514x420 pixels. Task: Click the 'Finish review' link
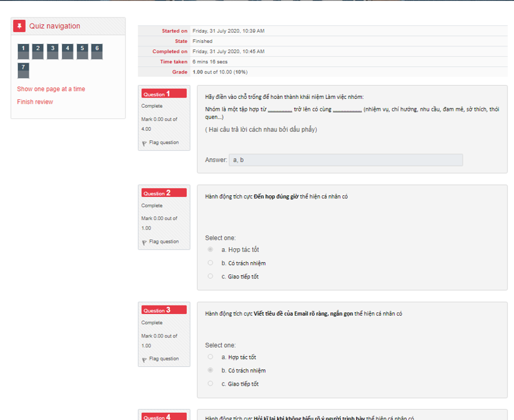(x=35, y=102)
